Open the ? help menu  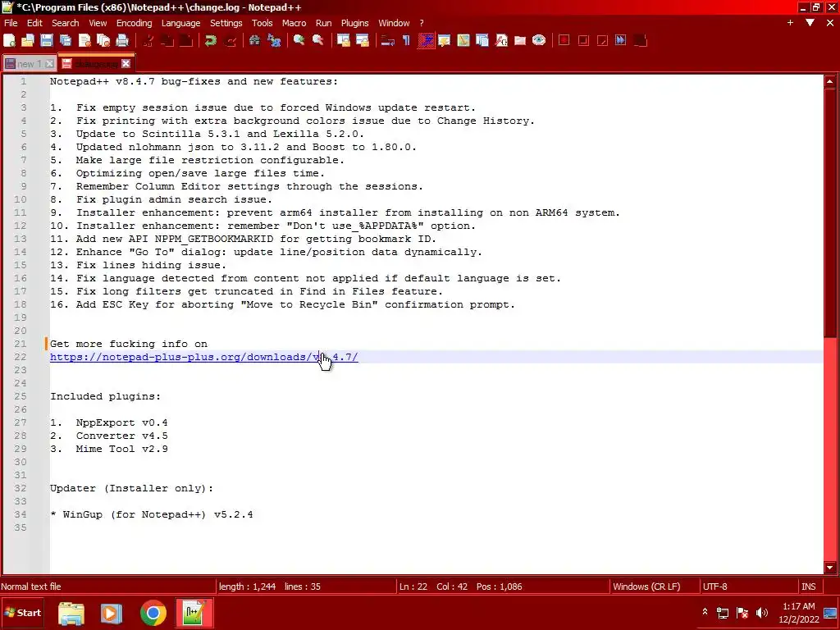pyautogui.click(x=422, y=23)
